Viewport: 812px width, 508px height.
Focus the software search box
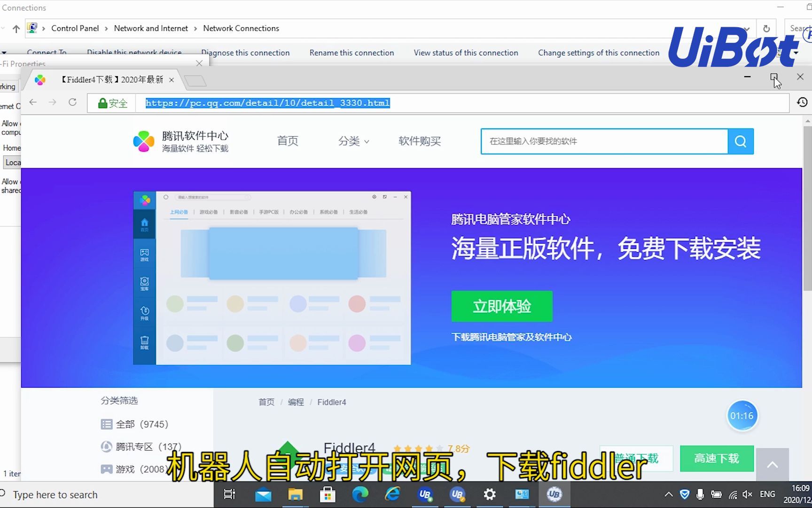(x=604, y=141)
